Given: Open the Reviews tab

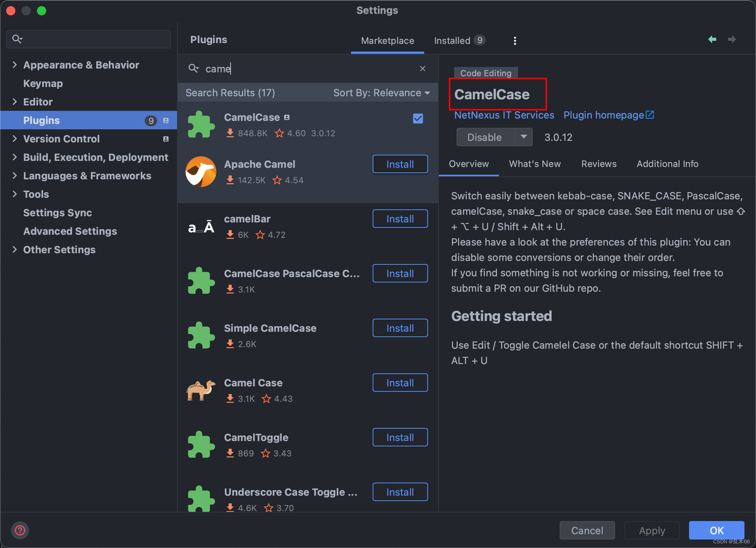Looking at the screenshot, I should pyautogui.click(x=598, y=164).
